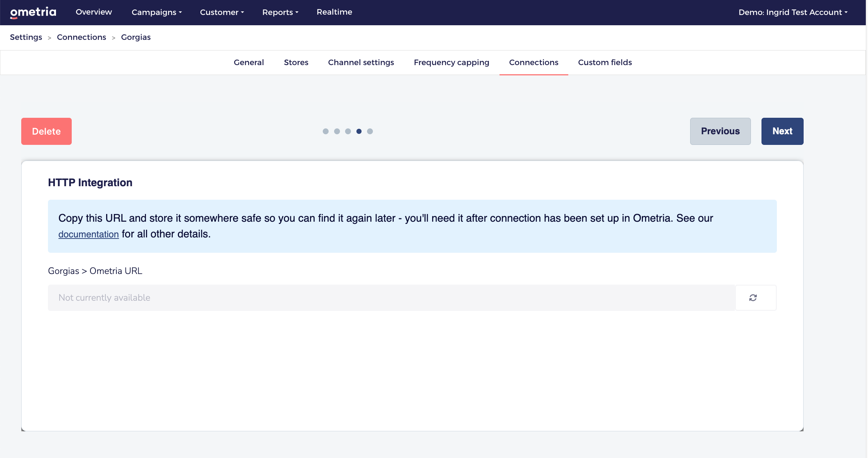Expand the Customer dropdown menu
This screenshot has height=458, width=868.
tap(222, 12)
